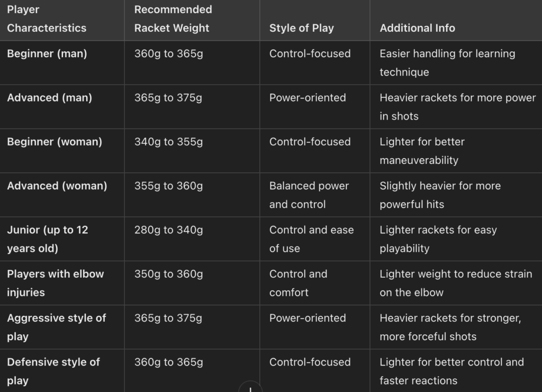Screen dimensions: 542x392
Task: Click the Defensive style of play cell
Action: pyautogui.click(x=53, y=371)
